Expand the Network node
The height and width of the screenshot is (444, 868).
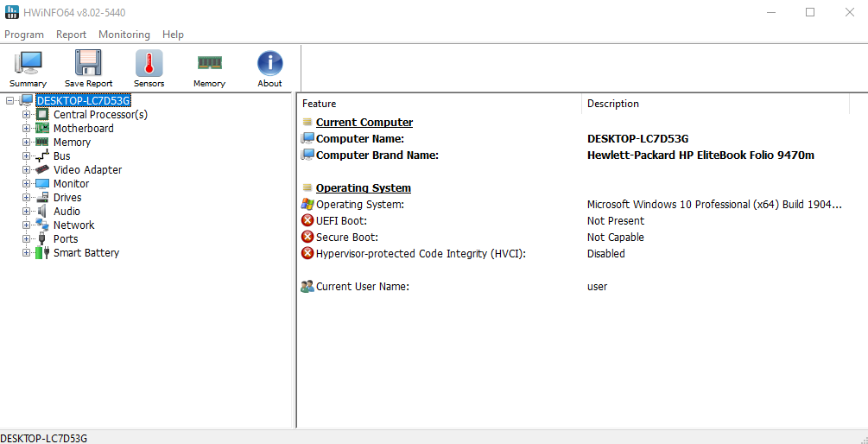26,225
